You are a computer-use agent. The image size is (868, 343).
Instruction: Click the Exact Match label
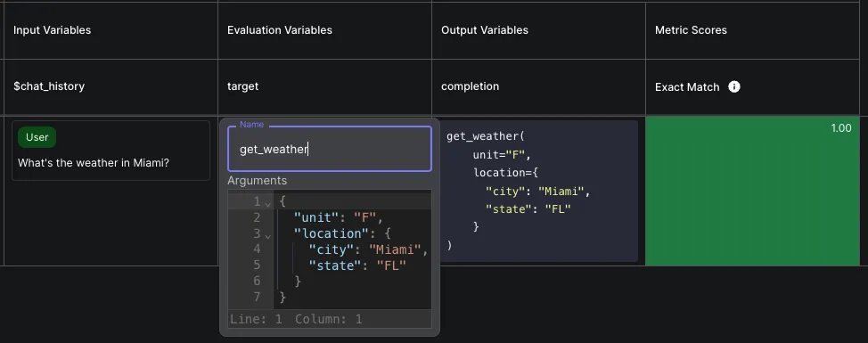point(687,86)
